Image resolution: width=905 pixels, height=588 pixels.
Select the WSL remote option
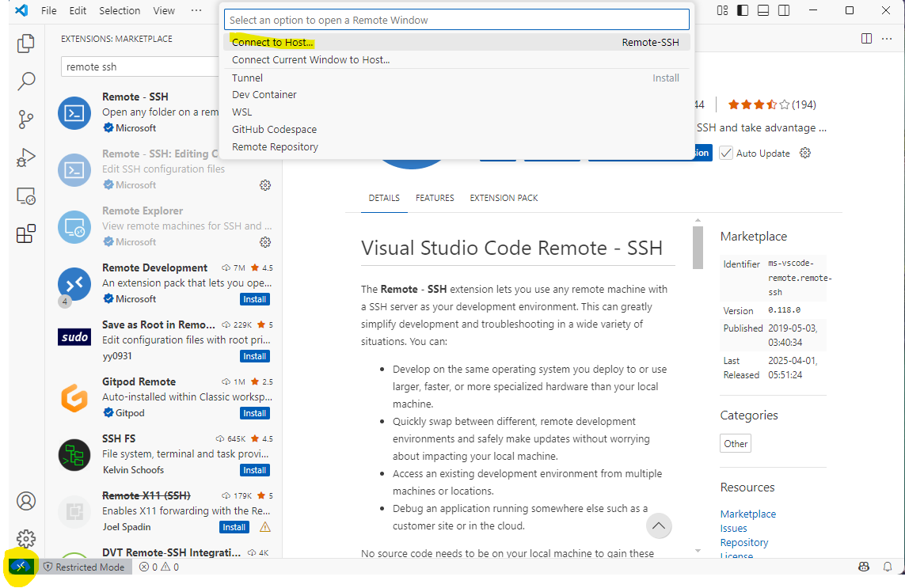(457, 112)
